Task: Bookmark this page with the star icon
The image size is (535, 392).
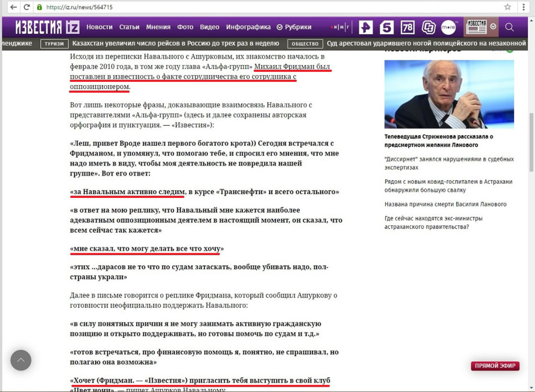Action: click(507, 7)
